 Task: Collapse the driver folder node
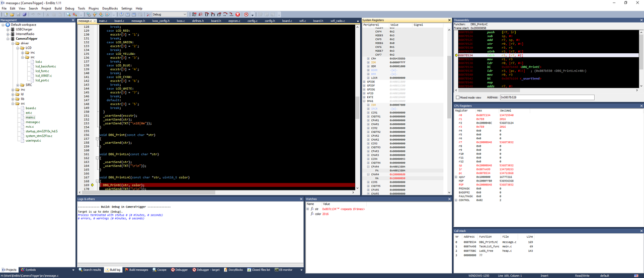13,43
